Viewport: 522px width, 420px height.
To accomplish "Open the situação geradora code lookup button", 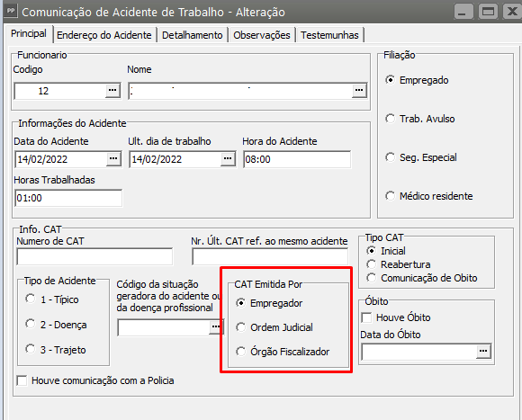I will [216, 327].
